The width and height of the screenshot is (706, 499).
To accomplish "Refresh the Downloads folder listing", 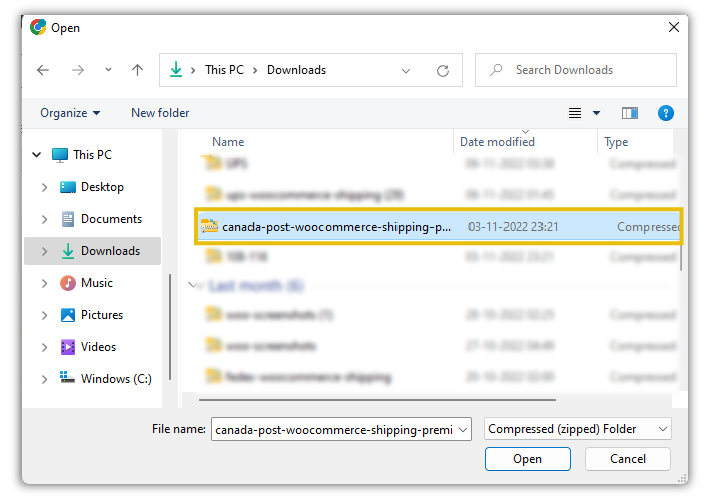I will point(443,71).
